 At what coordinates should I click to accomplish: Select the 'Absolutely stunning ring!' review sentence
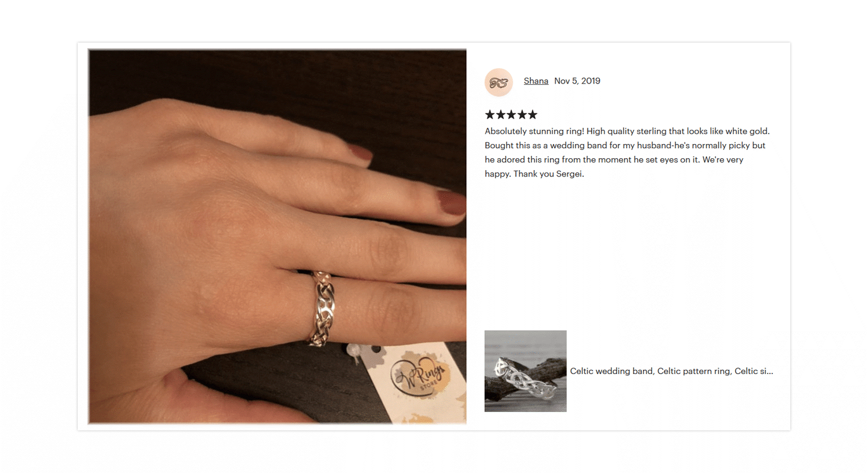coord(535,131)
